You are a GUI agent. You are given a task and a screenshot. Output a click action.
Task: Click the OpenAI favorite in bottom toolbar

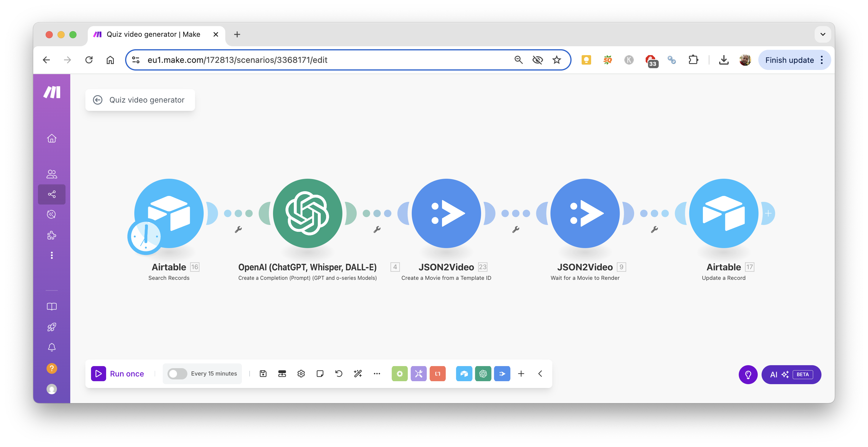click(483, 373)
